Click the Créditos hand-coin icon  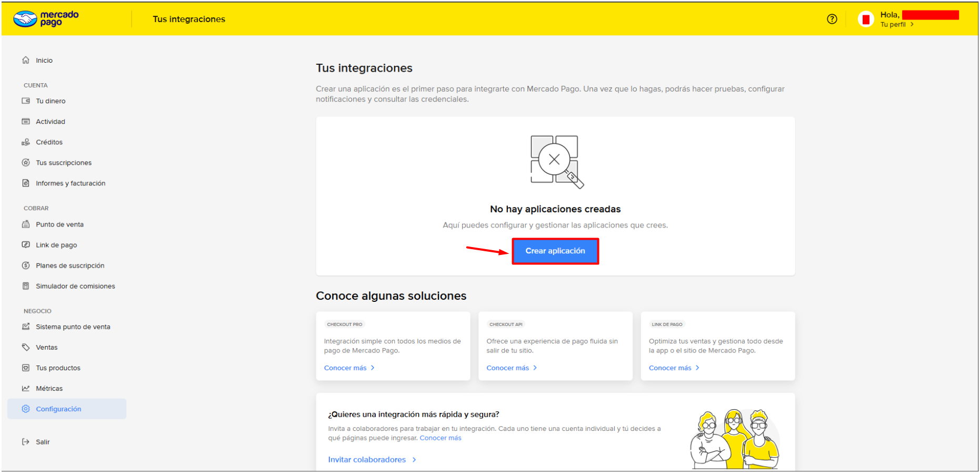26,142
